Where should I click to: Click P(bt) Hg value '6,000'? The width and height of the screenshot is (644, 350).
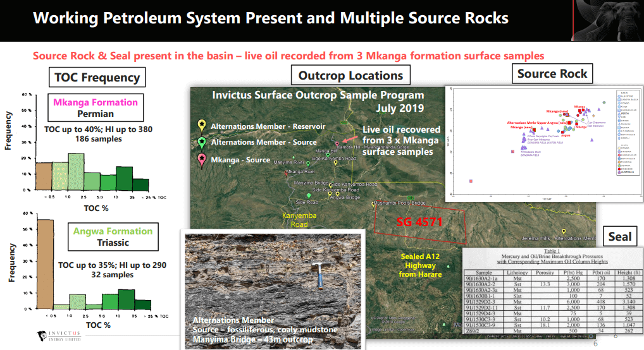pos(573,301)
